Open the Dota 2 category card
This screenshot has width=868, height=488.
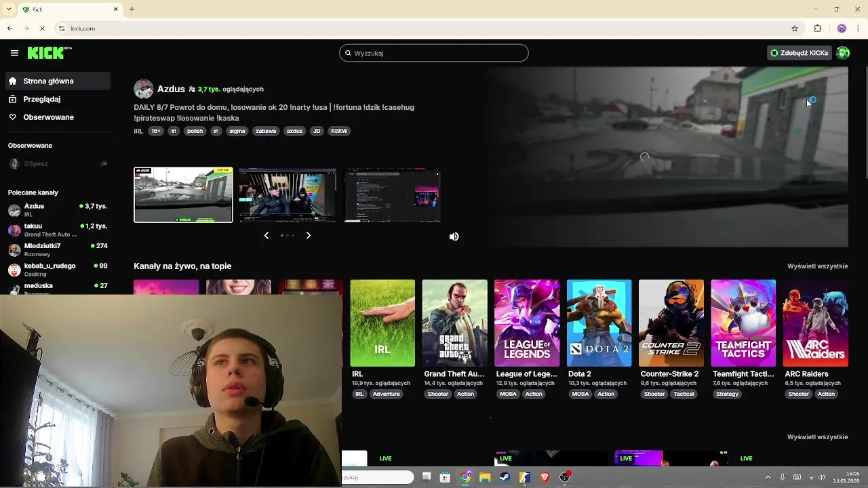(599, 323)
